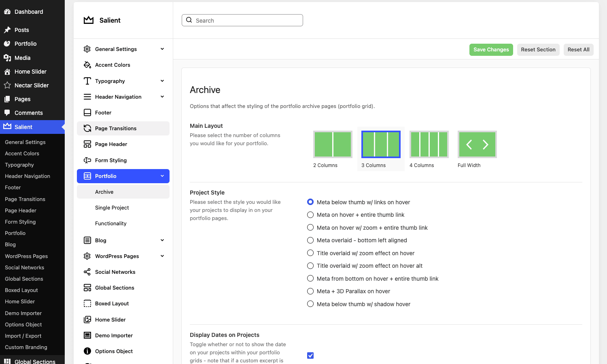Click the Media icon
This screenshot has width=607, height=364.
pos(7,58)
